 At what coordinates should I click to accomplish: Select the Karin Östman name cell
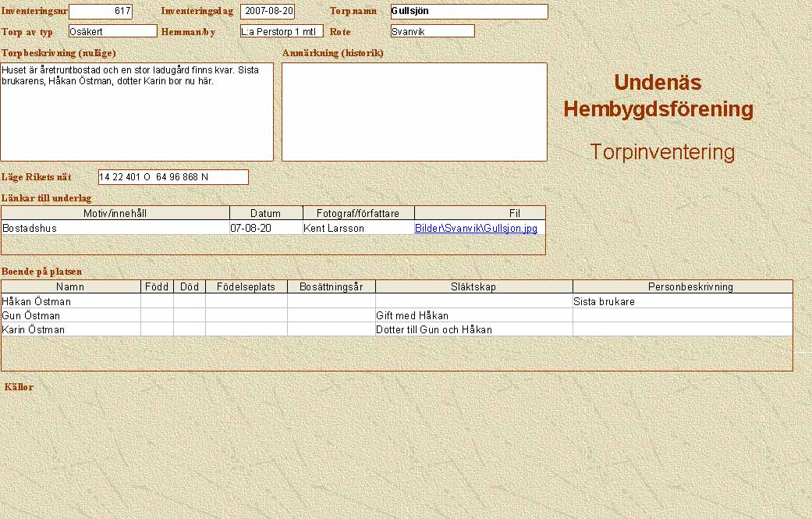coord(71,329)
